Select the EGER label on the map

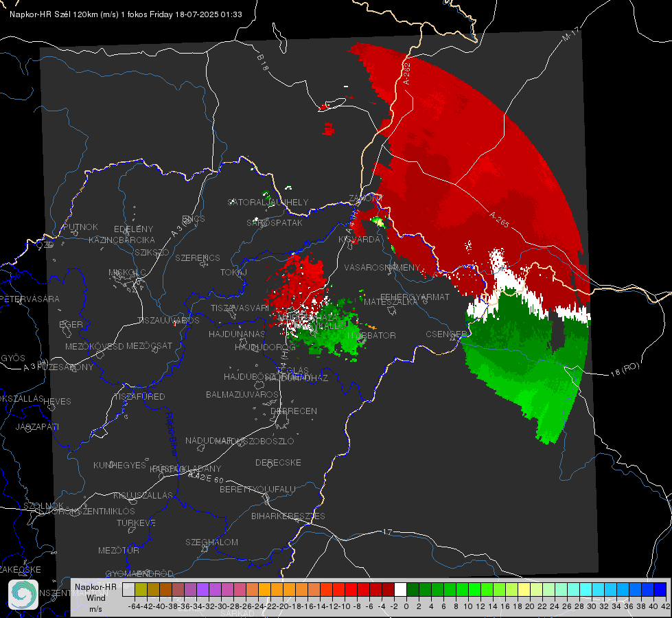point(71,325)
